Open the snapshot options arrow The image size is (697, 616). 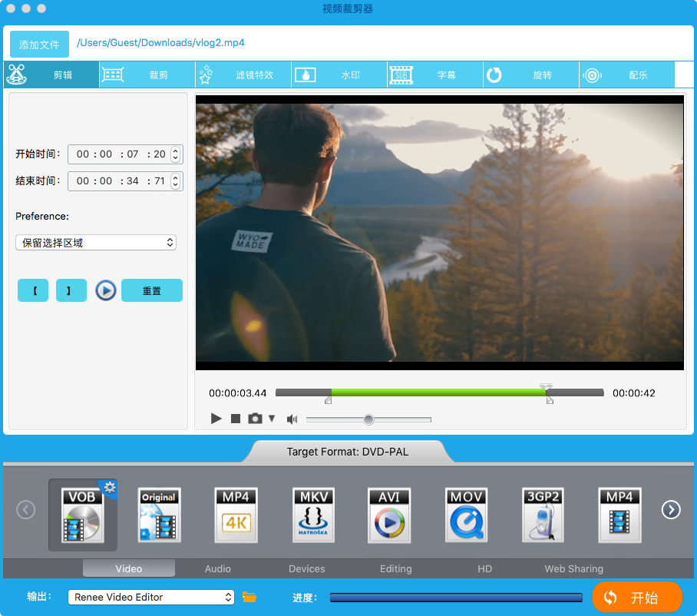(x=272, y=419)
